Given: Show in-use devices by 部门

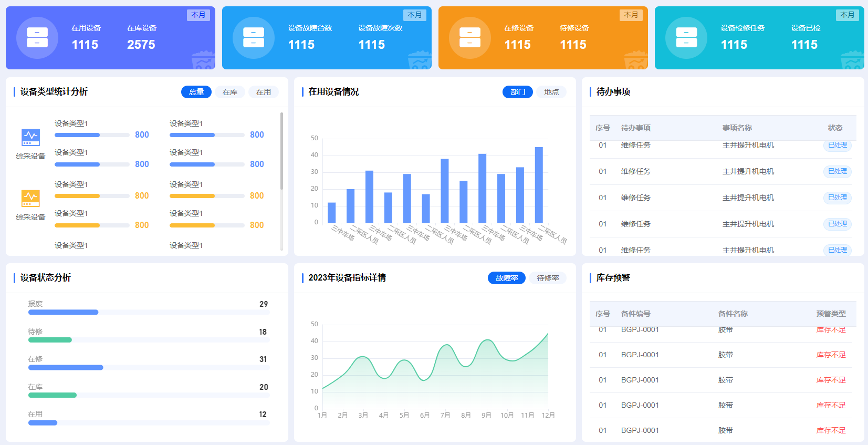Looking at the screenshot, I should (x=518, y=92).
